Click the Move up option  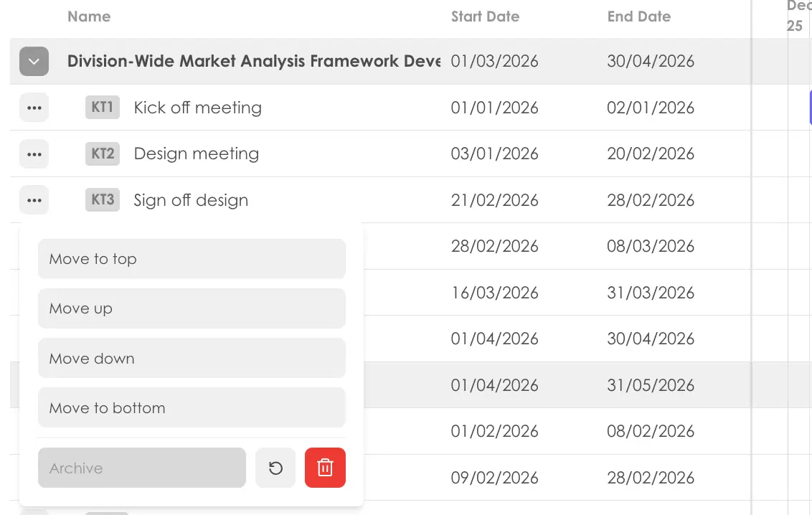[192, 308]
